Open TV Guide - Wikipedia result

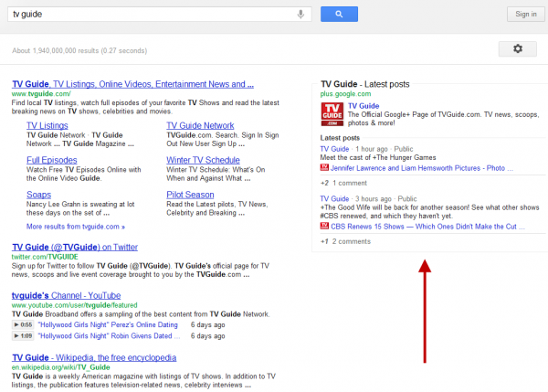[94, 357]
